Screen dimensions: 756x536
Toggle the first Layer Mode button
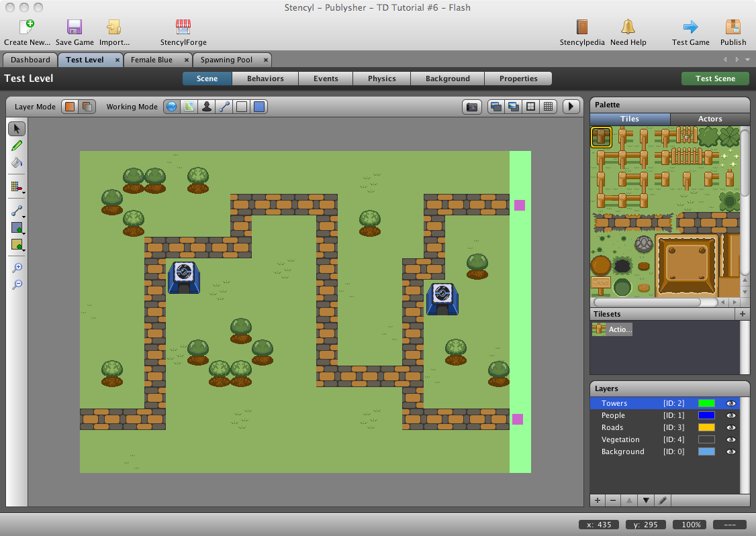[70, 107]
